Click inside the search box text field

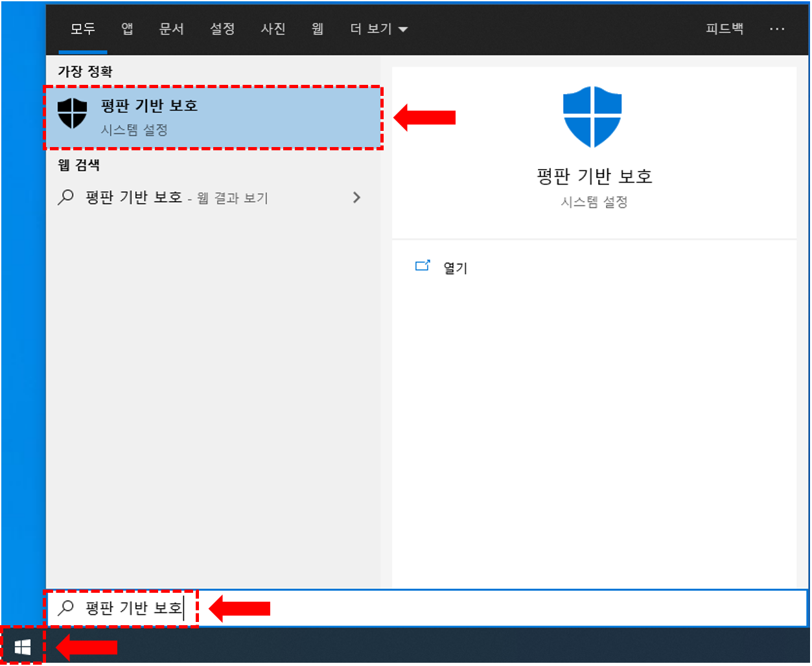coord(428,608)
